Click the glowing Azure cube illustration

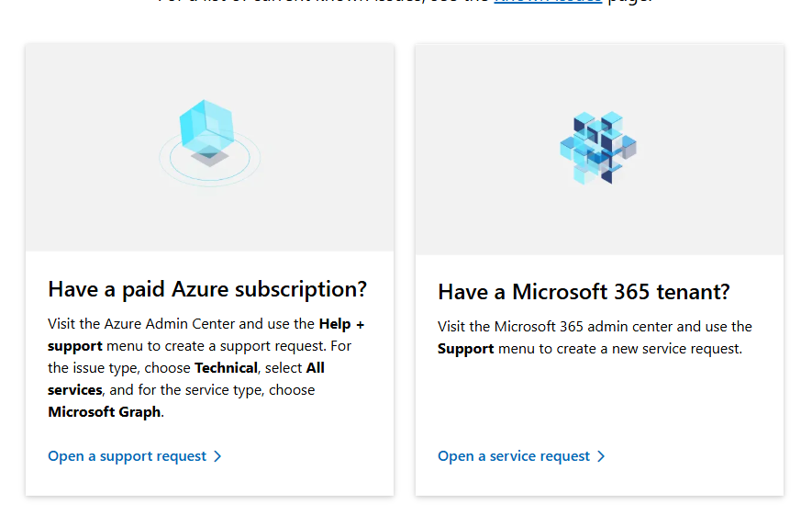pos(206,126)
